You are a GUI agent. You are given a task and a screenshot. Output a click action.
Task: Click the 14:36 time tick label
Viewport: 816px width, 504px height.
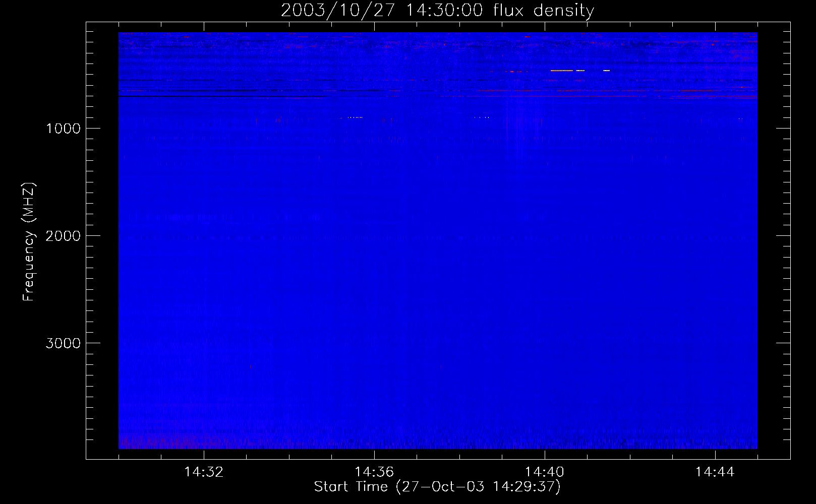pos(374,472)
